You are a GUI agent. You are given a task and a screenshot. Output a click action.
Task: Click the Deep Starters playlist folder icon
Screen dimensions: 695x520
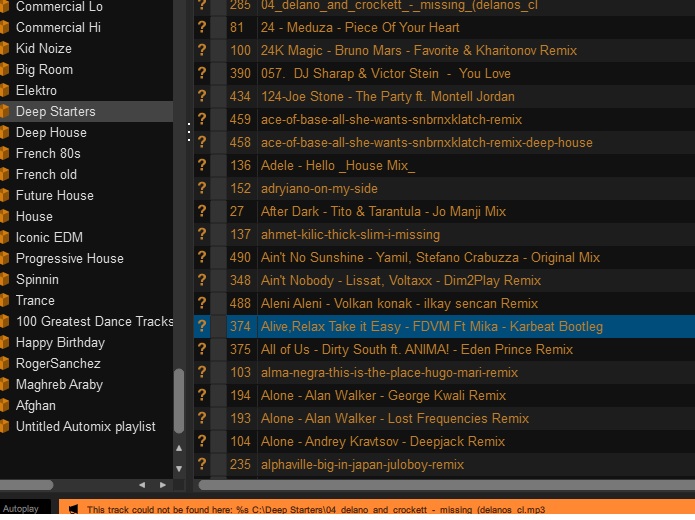[x=5, y=112]
